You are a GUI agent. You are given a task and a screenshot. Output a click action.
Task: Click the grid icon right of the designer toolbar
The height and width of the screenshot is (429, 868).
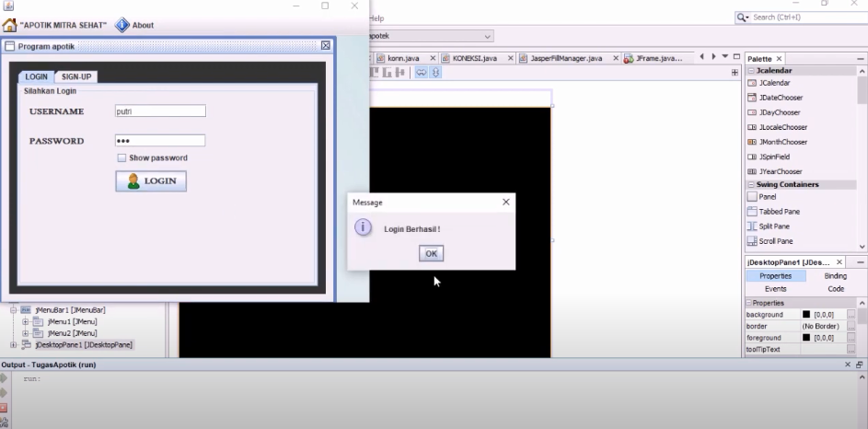pyautogui.click(x=735, y=73)
